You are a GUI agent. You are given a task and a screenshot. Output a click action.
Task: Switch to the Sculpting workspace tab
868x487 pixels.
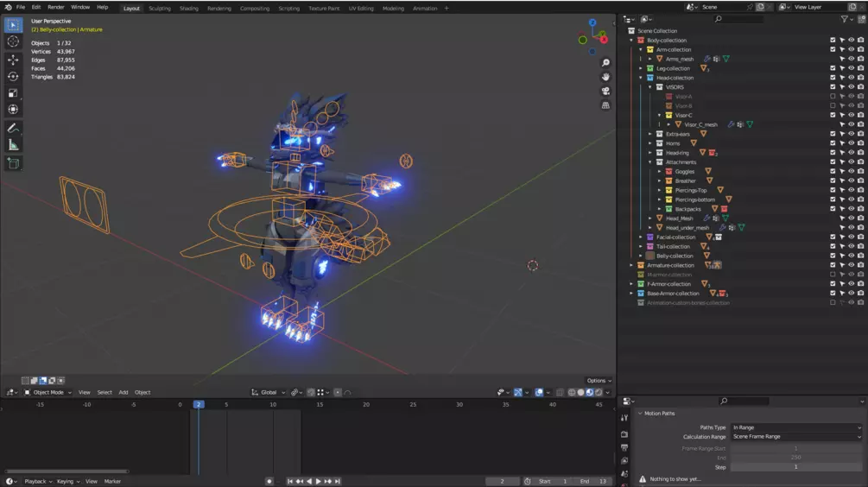point(160,8)
